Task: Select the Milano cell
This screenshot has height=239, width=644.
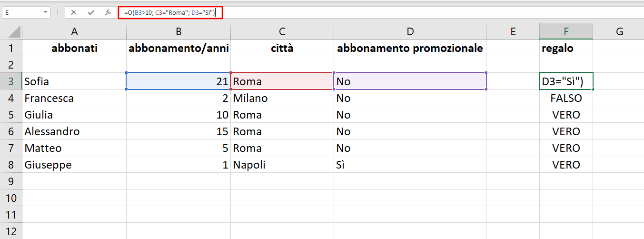Action: [282, 98]
